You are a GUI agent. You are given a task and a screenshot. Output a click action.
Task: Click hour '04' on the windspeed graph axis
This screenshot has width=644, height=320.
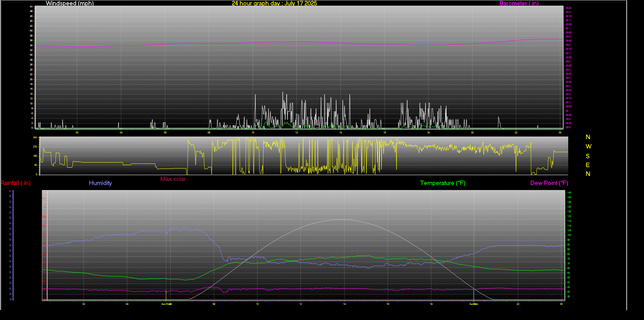(121, 132)
